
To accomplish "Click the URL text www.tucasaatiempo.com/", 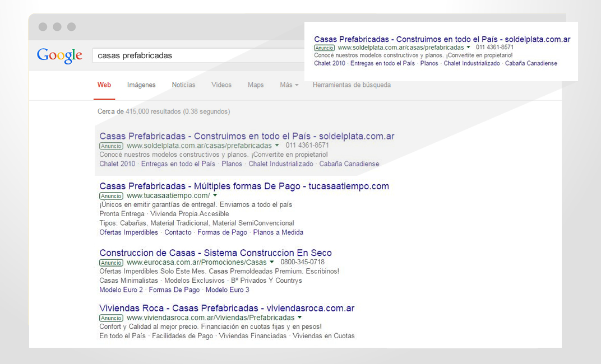I will (x=168, y=195).
